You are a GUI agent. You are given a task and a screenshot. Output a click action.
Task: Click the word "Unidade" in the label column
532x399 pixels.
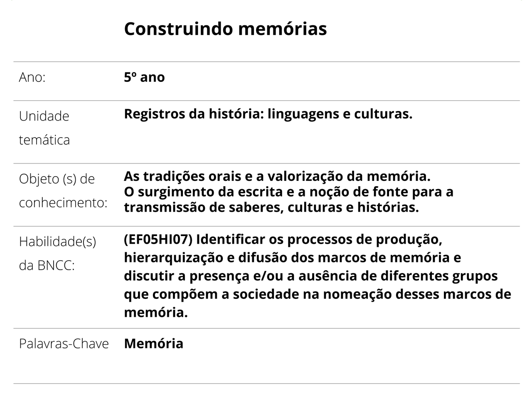click(x=44, y=116)
